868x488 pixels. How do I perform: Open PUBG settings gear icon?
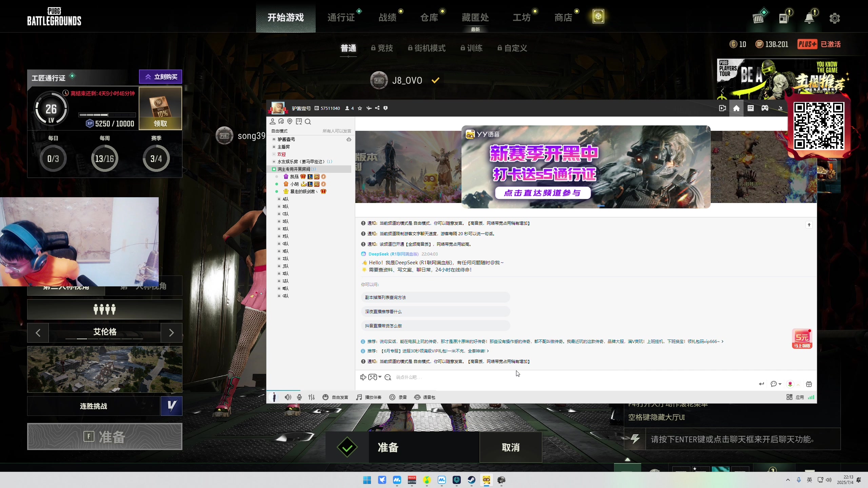pyautogui.click(x=834, y=18)
